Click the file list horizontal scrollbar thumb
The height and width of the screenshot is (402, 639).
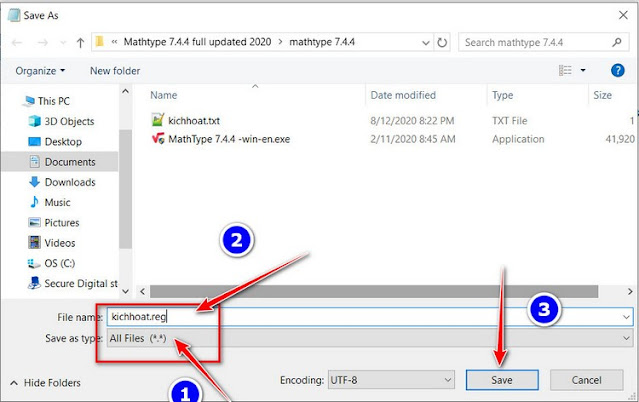(374, 292)
